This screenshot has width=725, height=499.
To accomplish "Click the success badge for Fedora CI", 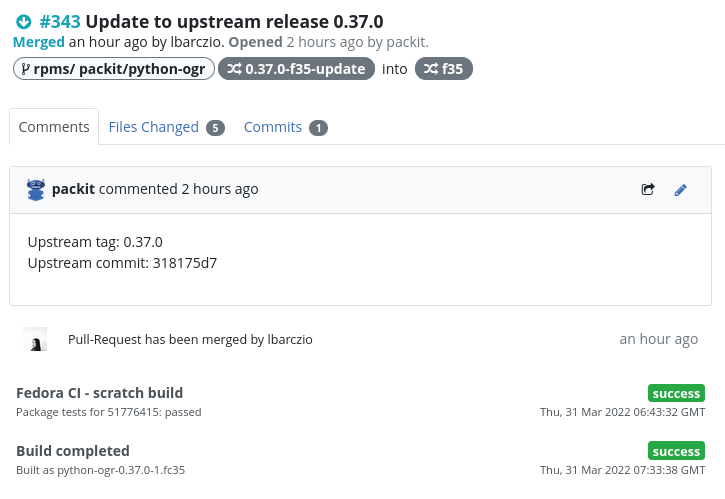I will tap(676, 393).
